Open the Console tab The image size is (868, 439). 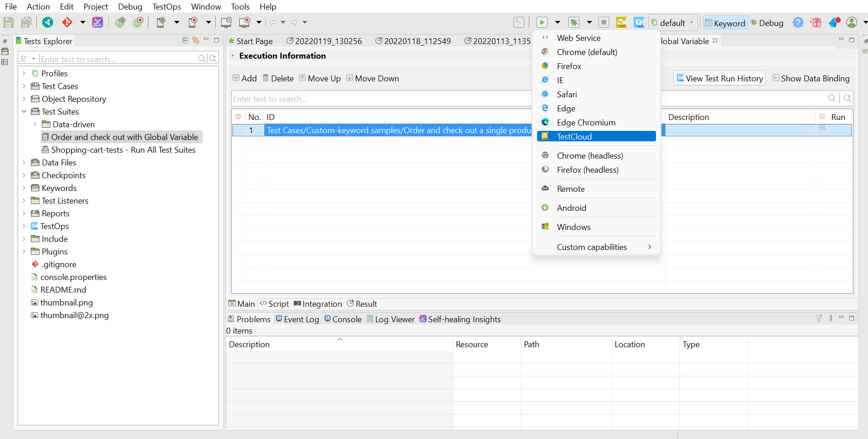point(343,319)
